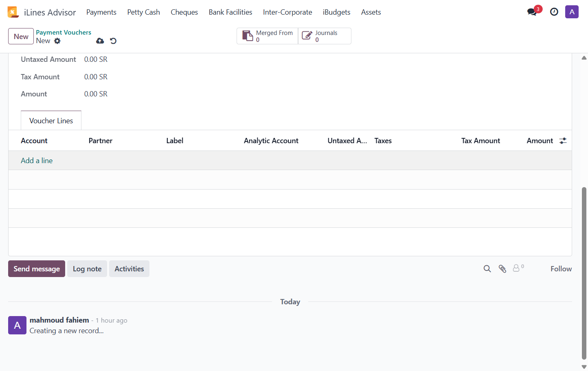Click the Amount column header
Viewport: 588px width, 371px height.
coord(540,141)
